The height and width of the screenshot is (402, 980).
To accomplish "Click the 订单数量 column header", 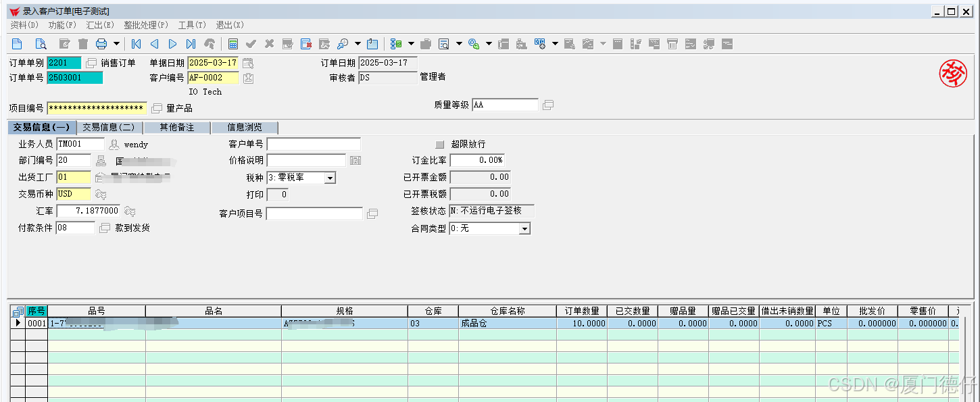I will tap(582, 311).
